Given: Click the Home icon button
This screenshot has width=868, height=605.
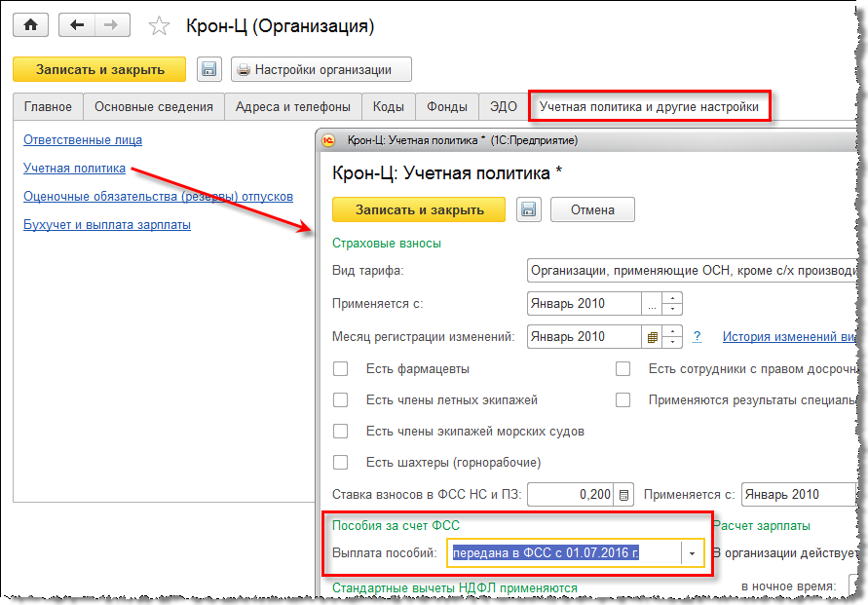Looking at the screenshot, I should [30, 25].
